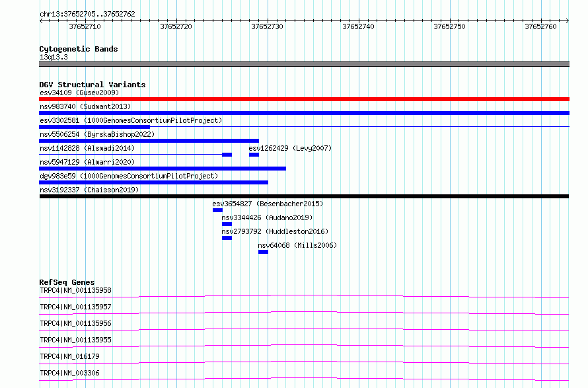Click the blue nsv983740 variant bar
This screenshot has width=588, height=388.
[304, 113]
